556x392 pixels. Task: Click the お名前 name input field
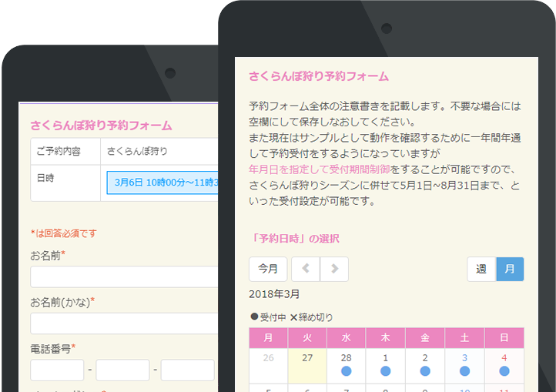point(125,276)
